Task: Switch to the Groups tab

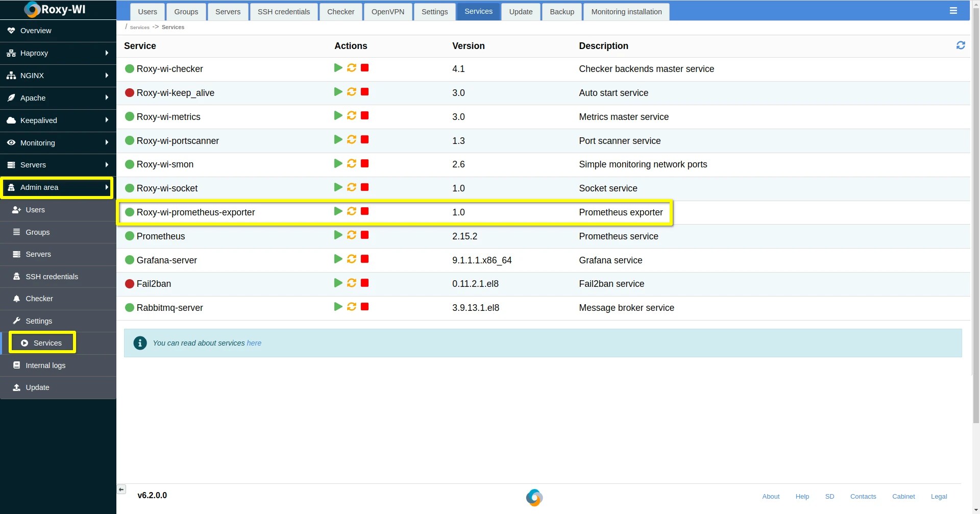Action: pyautogui.click(x=186, y=12)
